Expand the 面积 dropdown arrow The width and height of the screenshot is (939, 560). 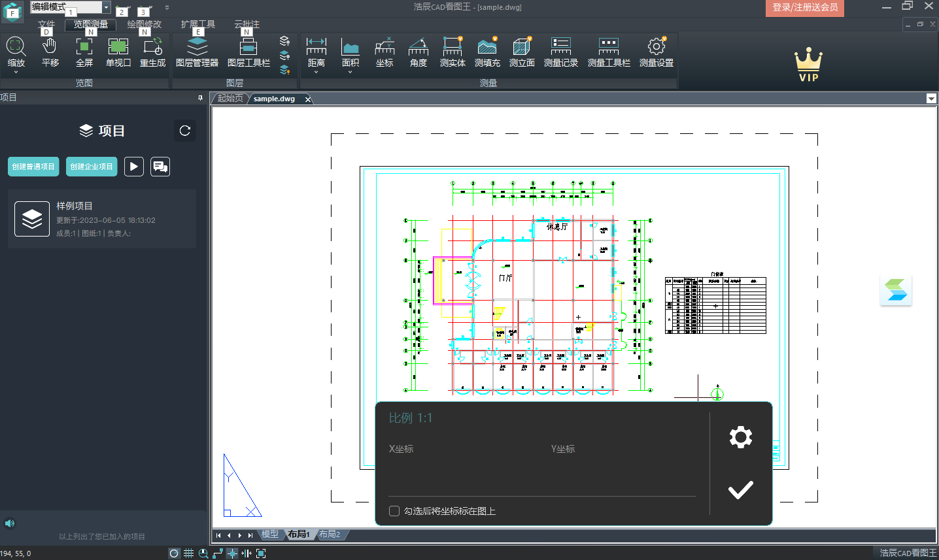pos(350,72)
